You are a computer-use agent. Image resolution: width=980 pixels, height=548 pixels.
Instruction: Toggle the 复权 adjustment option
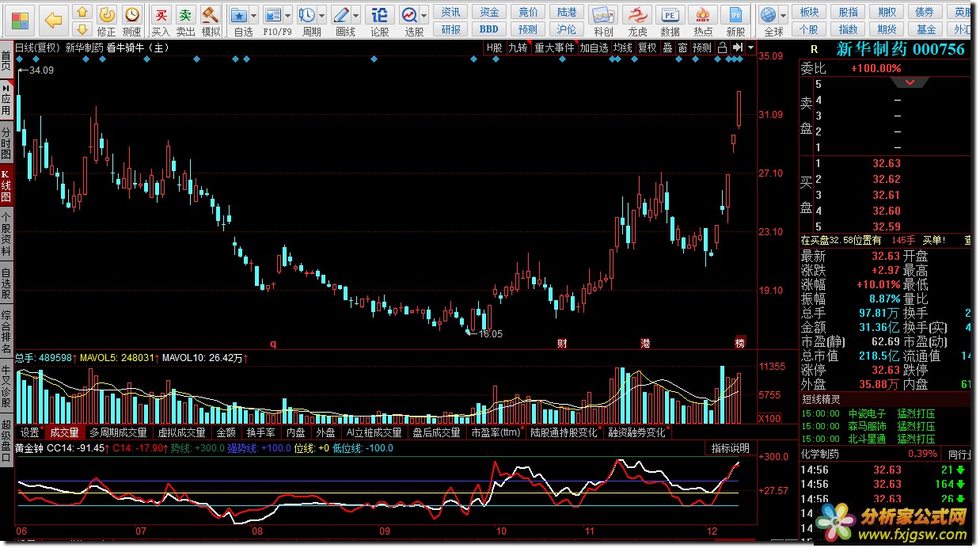[x=648, y=48]
